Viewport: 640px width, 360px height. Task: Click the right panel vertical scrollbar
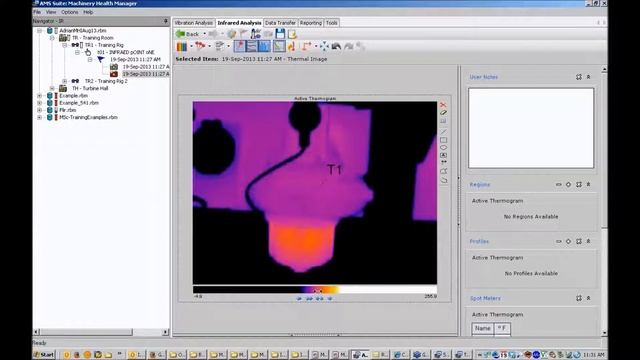[604, 150]
